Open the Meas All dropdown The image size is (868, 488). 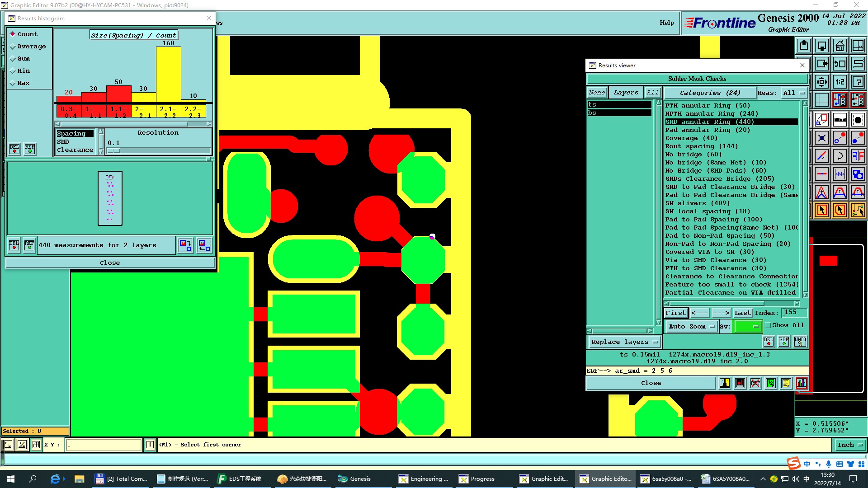click(793, 93)
